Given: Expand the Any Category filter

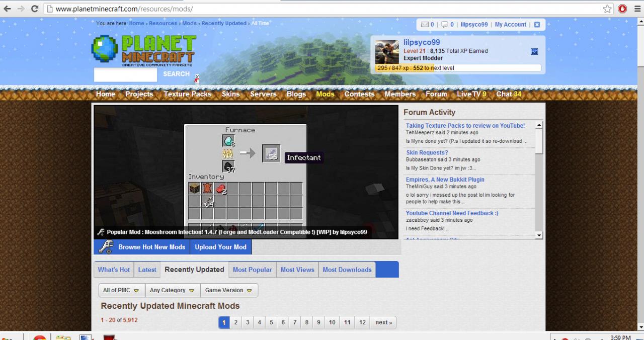Looking at the screenshot, I should (172, 290).
